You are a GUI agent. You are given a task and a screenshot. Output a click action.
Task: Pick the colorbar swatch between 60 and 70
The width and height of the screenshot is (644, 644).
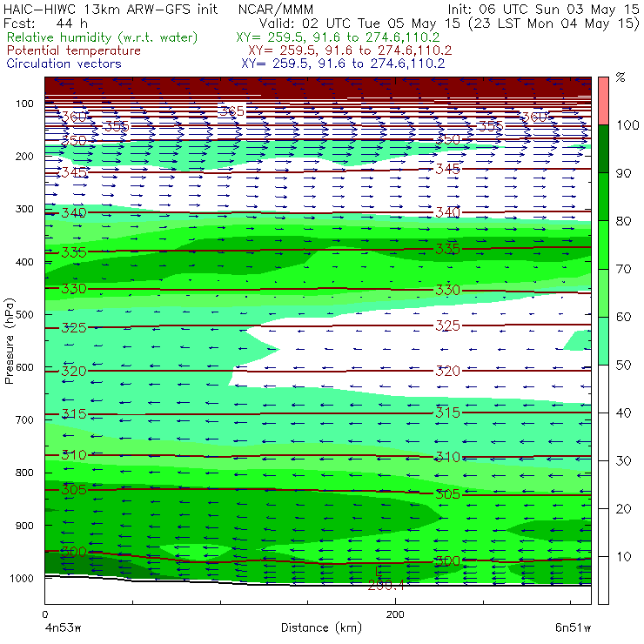[x=603, y=292]
